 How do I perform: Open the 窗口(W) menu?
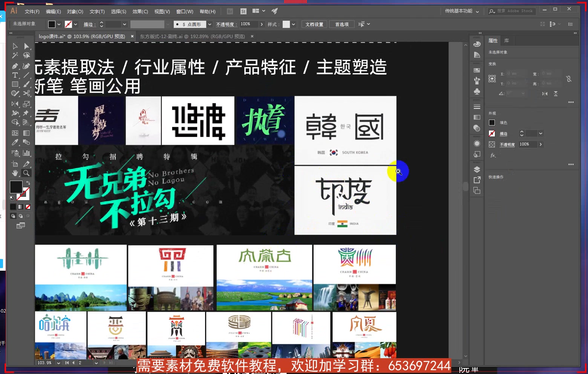pyautogui.click(x=185, y=12)
